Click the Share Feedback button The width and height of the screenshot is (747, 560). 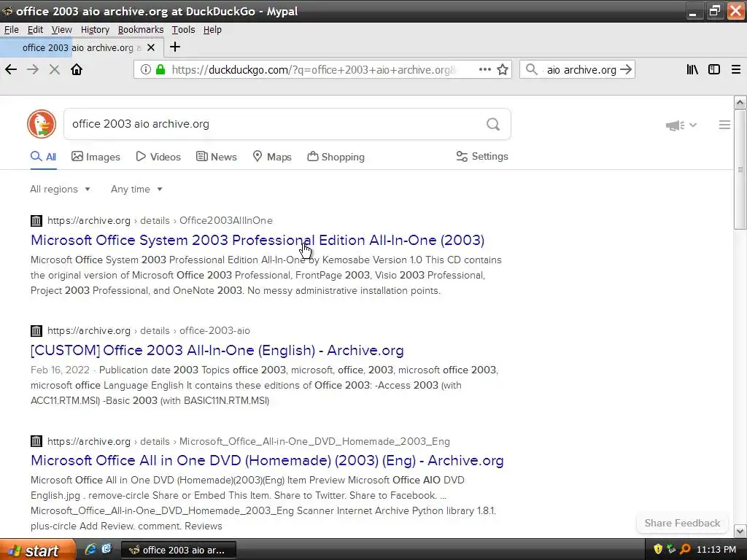[x=682, y=523]
